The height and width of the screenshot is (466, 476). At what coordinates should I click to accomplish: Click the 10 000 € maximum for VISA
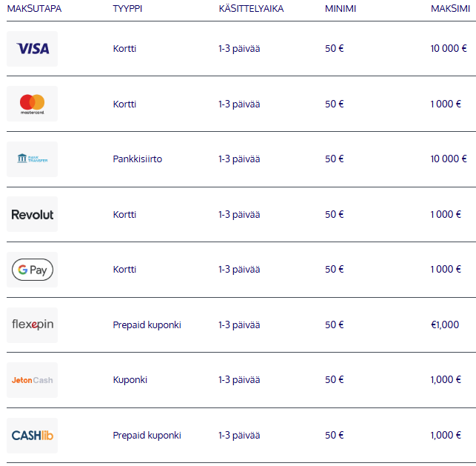[x=449, y=48]
